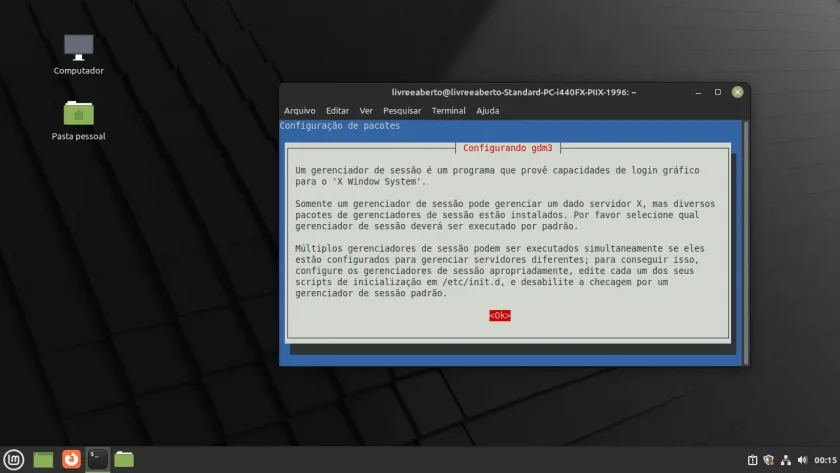
Task: Launch the Firefox browser from the panel
Action: click(x=71, y=460)
